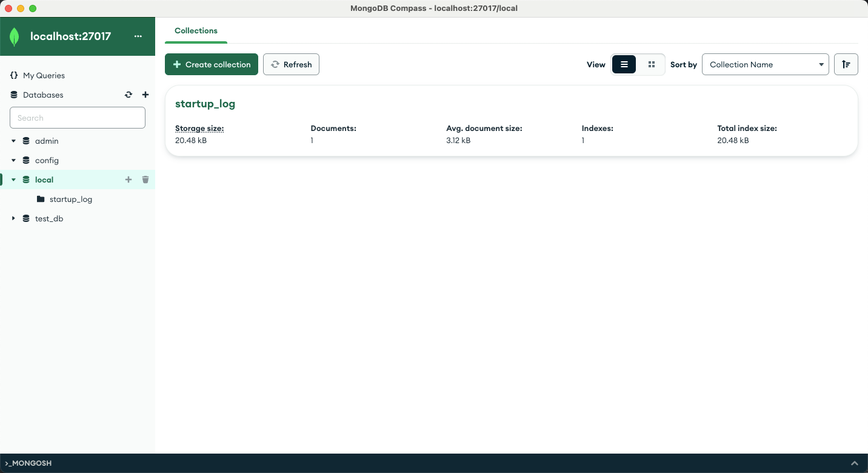Collapse the admin database tree arrow

(13, 141)
